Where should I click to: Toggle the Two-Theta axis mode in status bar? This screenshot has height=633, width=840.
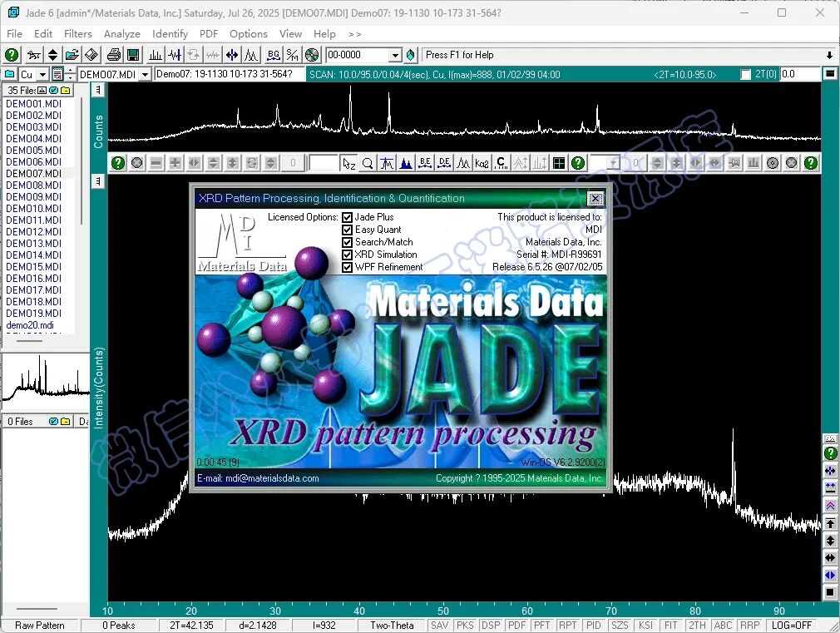[392, 625]
